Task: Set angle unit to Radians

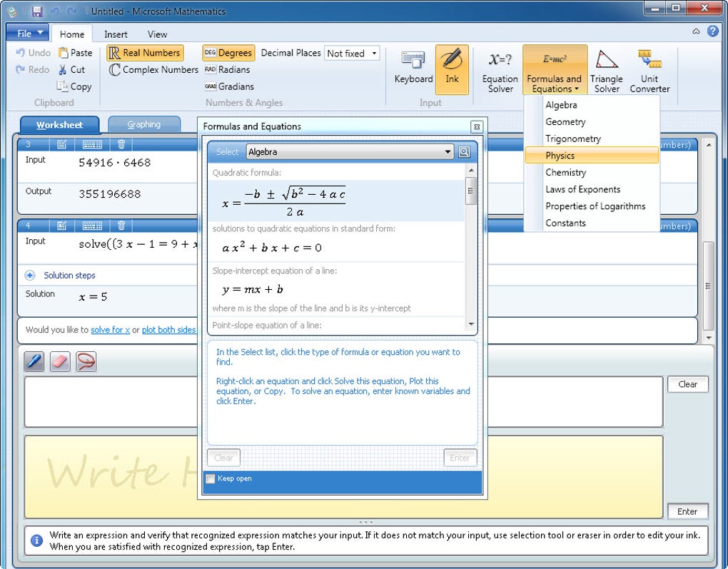Action: click(x=228, y=70)
